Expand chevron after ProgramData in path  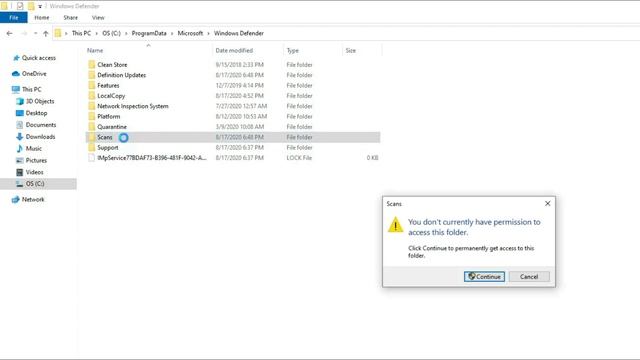(x=172, y=33)
